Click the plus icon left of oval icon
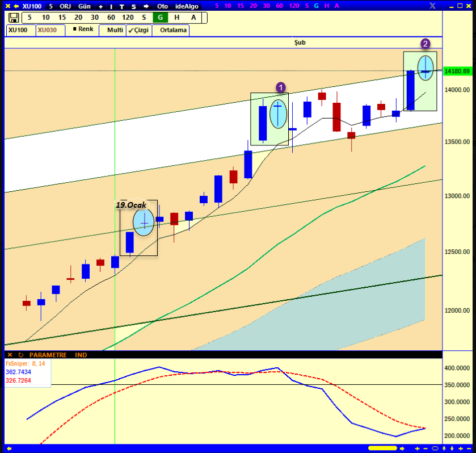476x453 pixels. coord(418,448)
